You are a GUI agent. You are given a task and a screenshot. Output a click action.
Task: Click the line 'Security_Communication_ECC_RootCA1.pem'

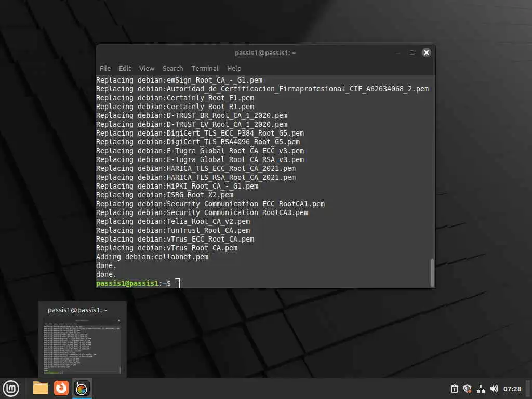tap(210, 204)
